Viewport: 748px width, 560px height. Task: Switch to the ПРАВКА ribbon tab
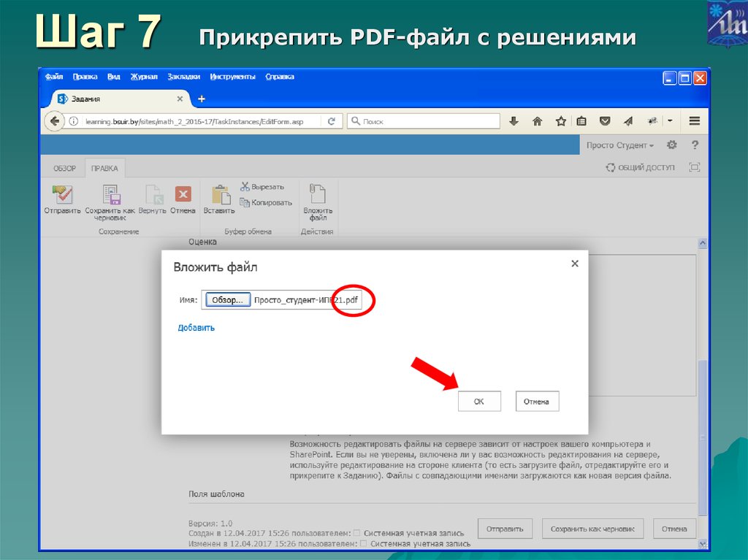tap(104, 169)
